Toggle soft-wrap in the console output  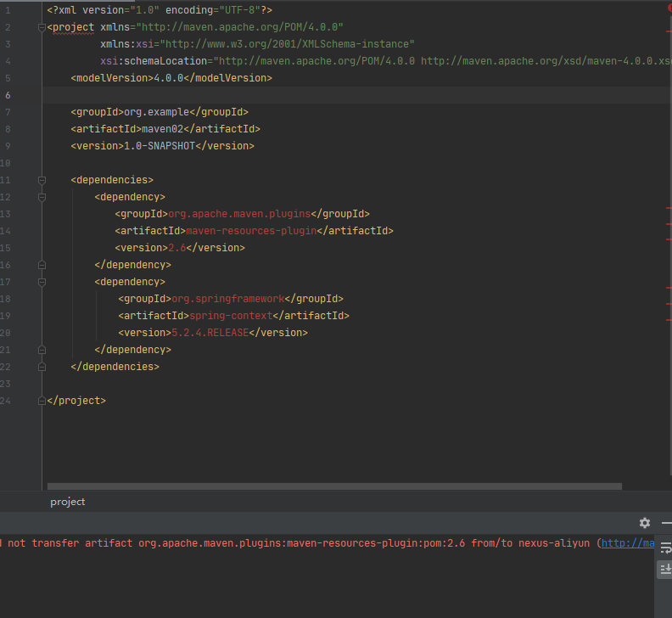pyautogui.click(x=665, y=548)
